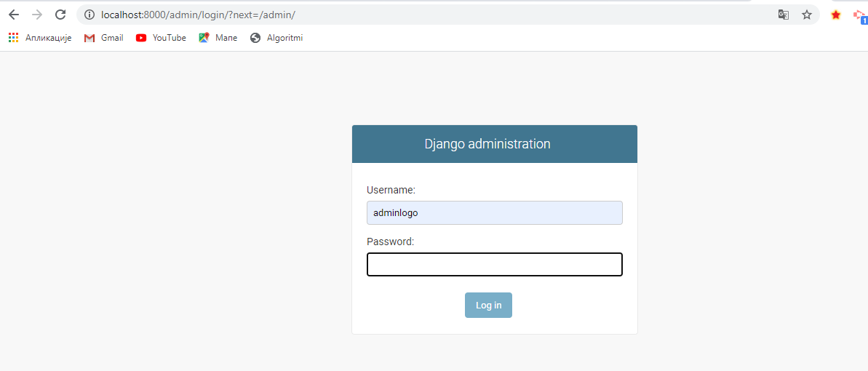868x371 pixels.
Task: Click the Username input field
Action: 494,212
